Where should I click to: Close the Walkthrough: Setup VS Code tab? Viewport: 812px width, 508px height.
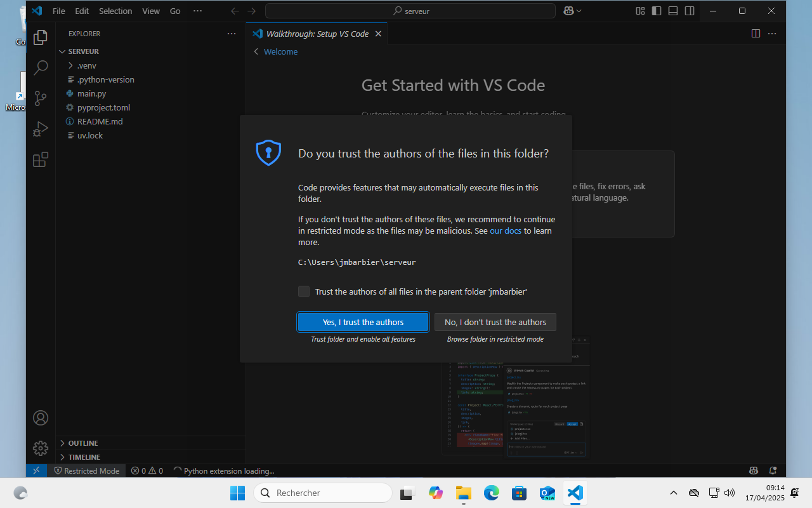(x=378, y=34)
